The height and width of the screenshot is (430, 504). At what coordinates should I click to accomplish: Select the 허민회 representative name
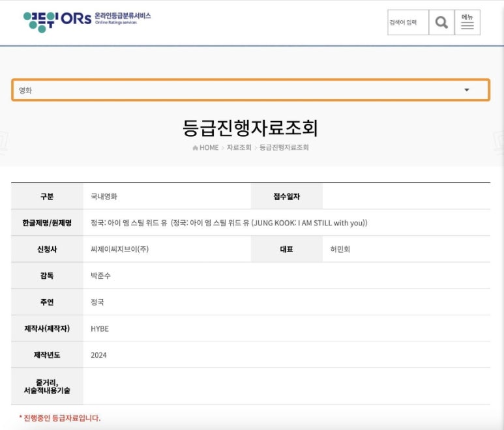[340, 249]
